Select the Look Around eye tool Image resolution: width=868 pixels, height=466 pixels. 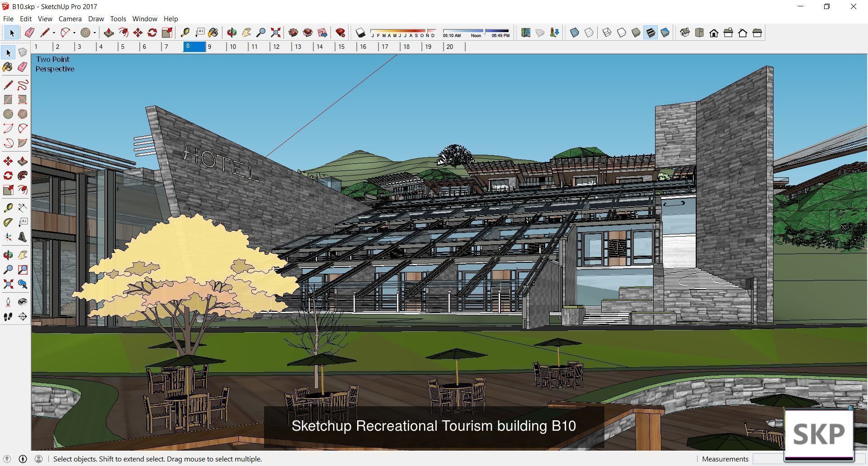[x=23, y=302]
